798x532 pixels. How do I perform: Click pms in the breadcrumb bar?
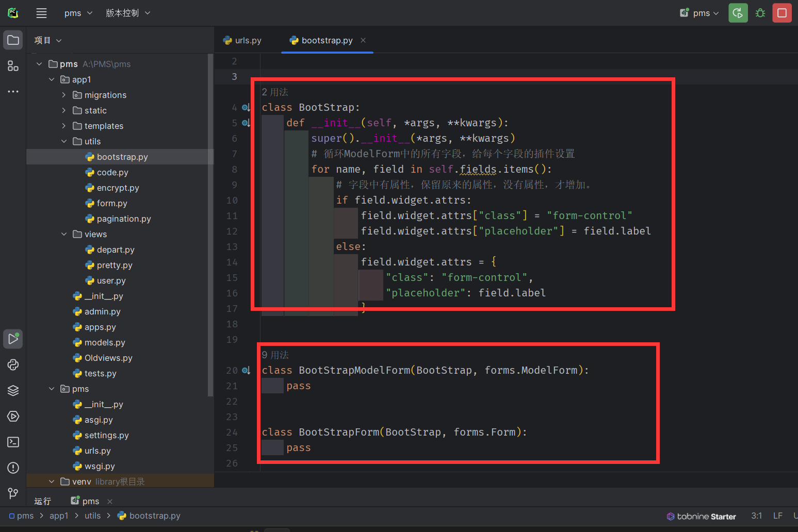[x=21, y=516]
